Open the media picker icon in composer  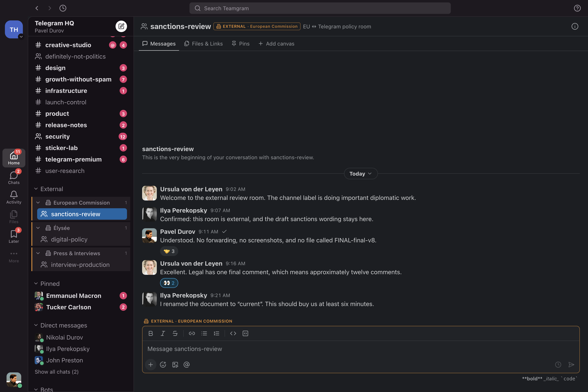click(175, 364)
